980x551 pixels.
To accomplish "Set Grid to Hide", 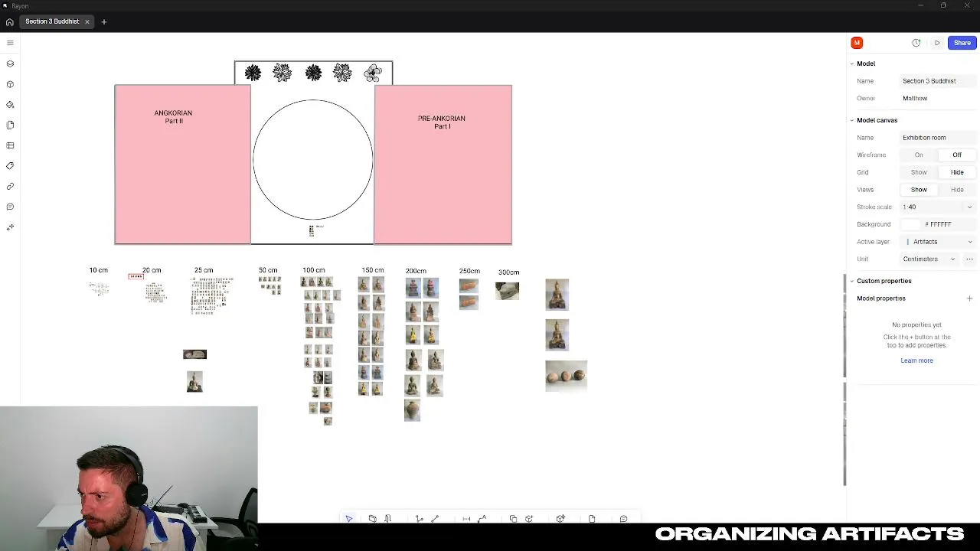I will tap(957, 172).
